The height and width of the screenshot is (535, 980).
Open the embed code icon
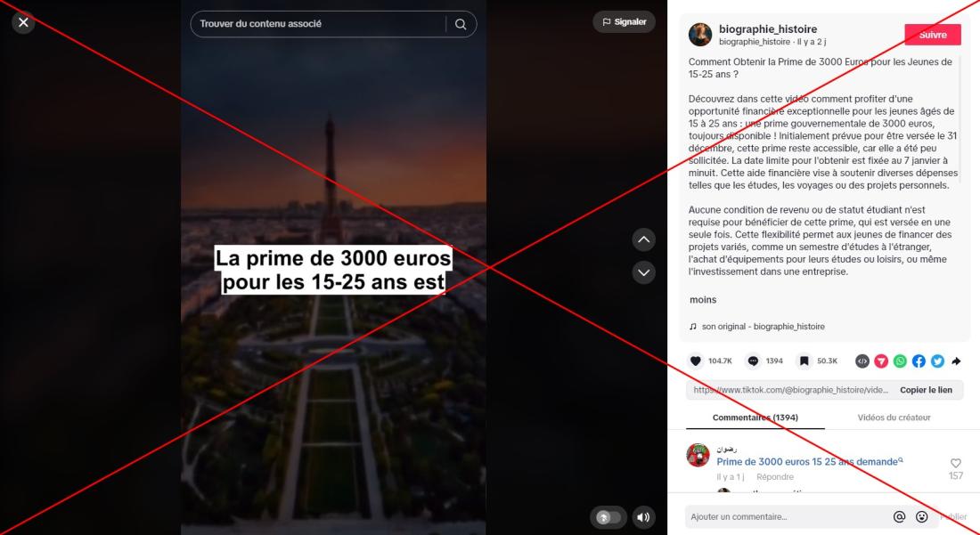(x=862, y=361)
